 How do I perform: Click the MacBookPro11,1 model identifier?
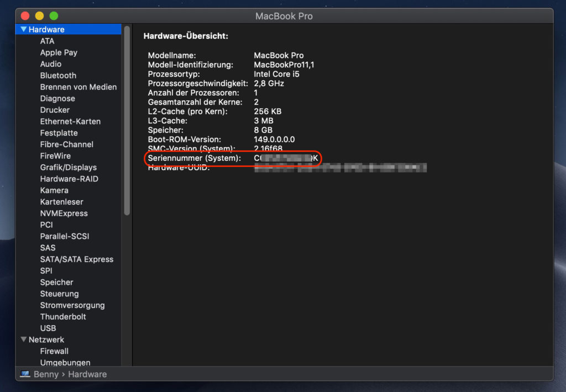point(284,65)
